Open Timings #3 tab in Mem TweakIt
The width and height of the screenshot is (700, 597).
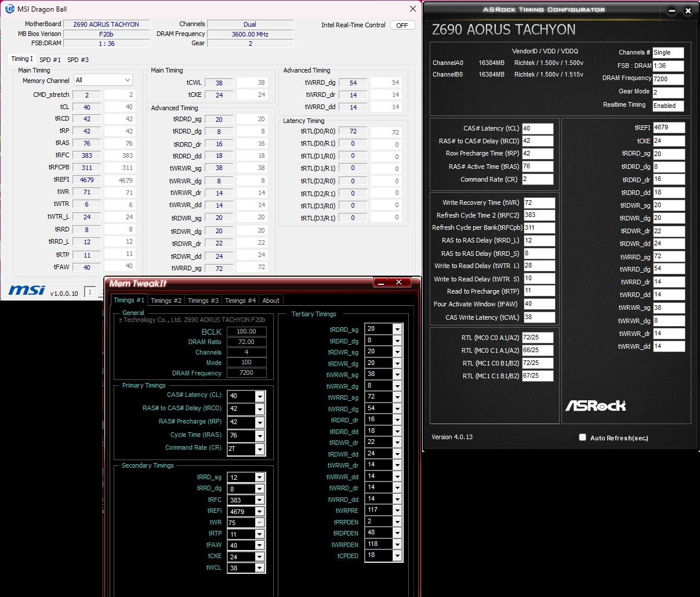[x=203, y=301]
